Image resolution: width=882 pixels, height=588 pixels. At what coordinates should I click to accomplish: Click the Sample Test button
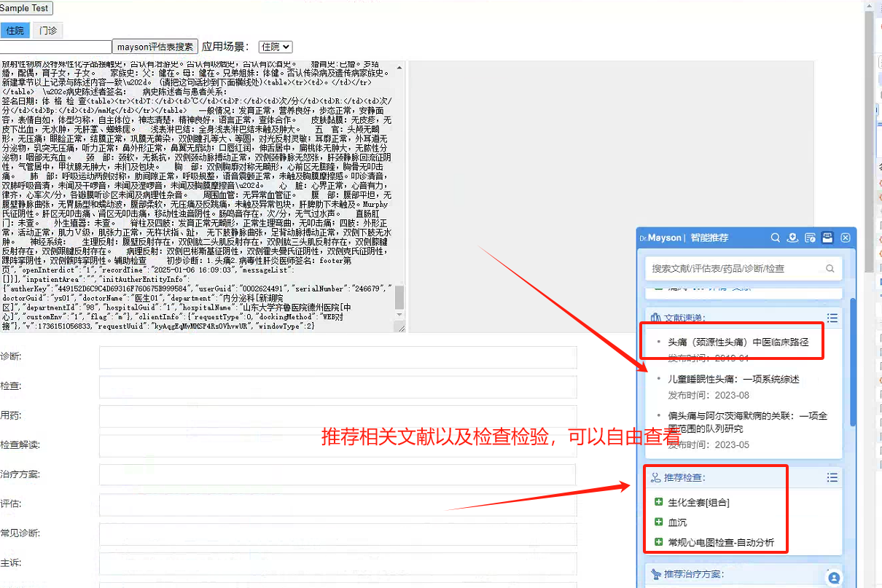[x=26, y=8]
